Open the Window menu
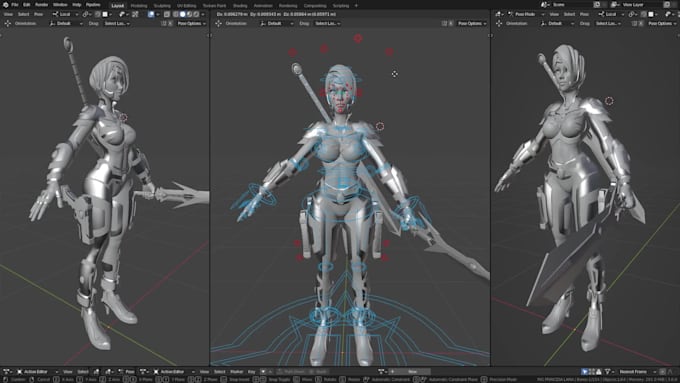 tap(60, 5)
